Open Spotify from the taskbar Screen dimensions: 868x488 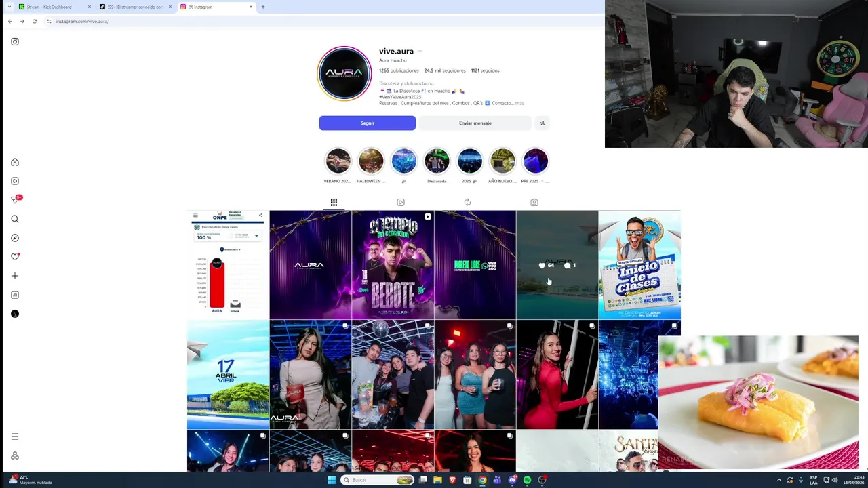(x=527, y=480)
